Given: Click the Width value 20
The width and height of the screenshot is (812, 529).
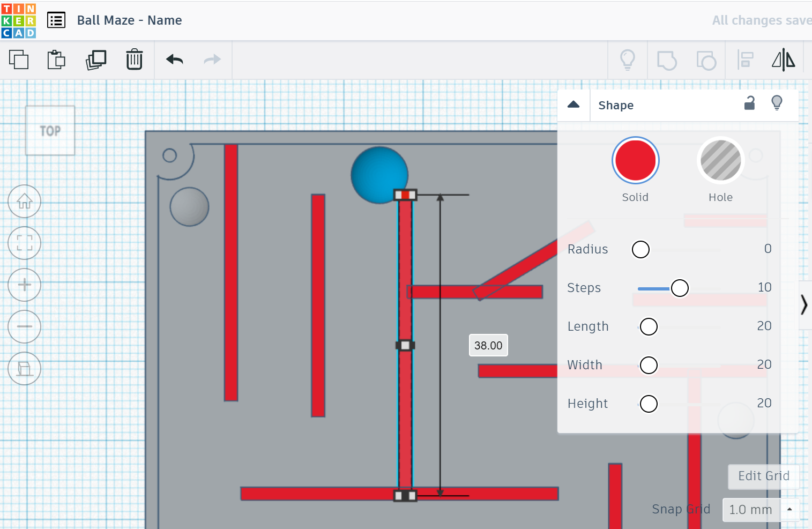Looking at the screenshot, I should 764,364.
